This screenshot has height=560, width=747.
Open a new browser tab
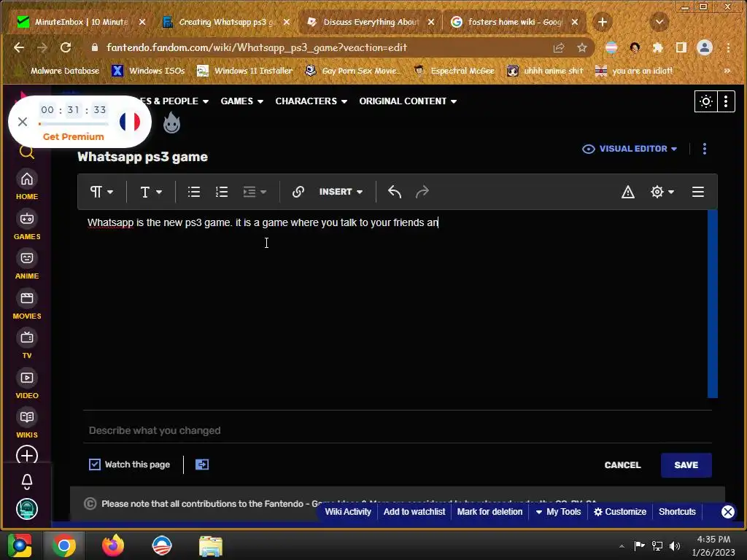(602, 22)
